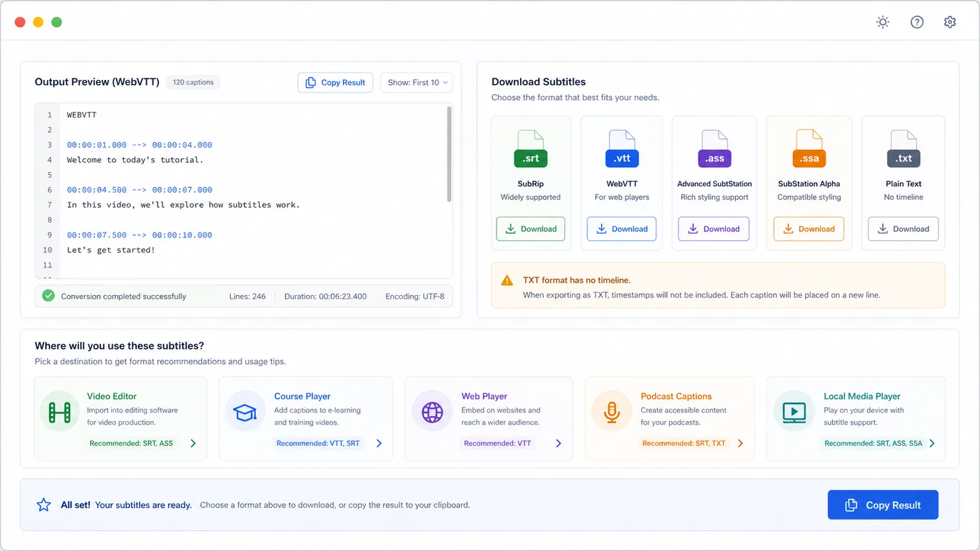
Task: Click the Web Player globe icon
Action: tap(432, 412)
